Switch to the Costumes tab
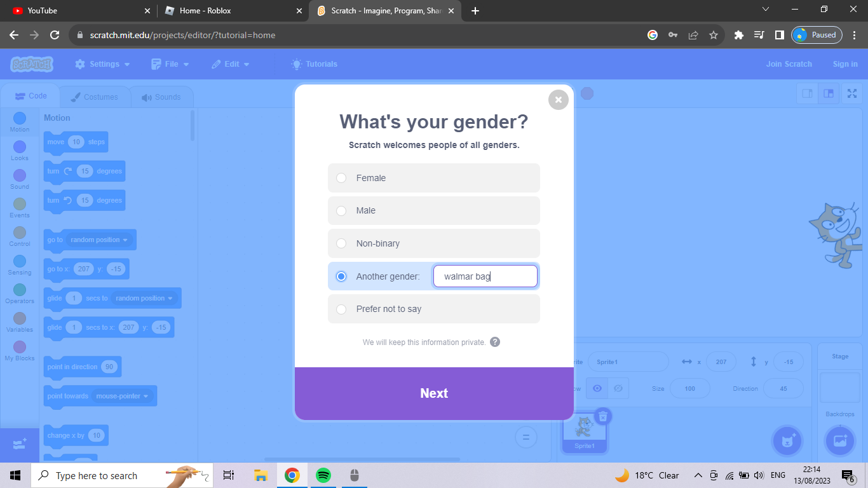Image resolution: width=868 pixels, height=488 pixels. pyautogui.click(x=94, y=97)
